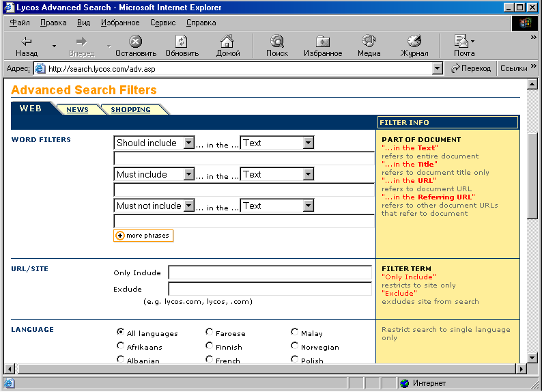The height and width of the screenshot is (392, 542).
Task: Select the French radio button
Action: (209, 359)
